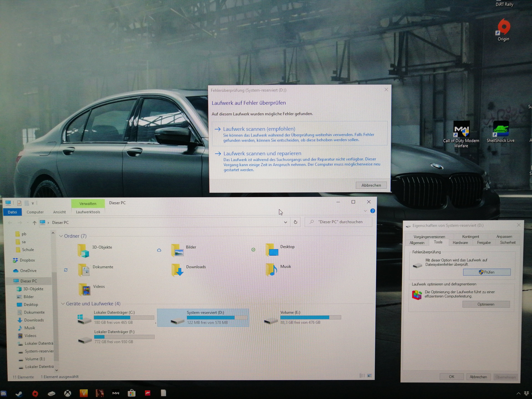
Task: Click the refresh icon beside the address bar
Action: click(295, 222)
